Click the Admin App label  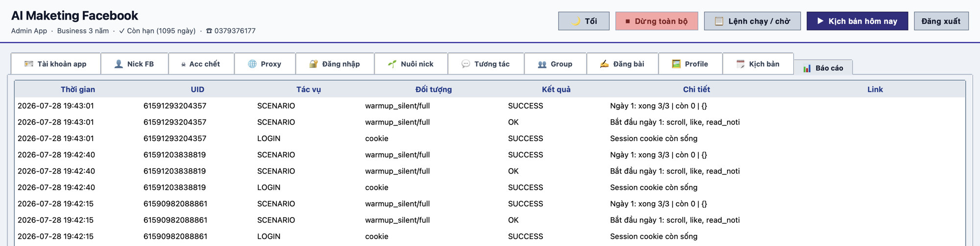(x=29, y=30)
